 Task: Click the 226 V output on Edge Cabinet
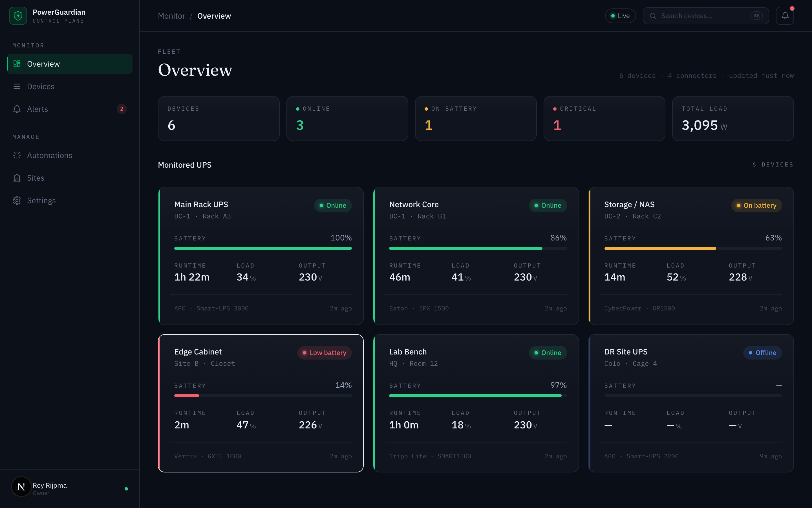coord(310,425)
